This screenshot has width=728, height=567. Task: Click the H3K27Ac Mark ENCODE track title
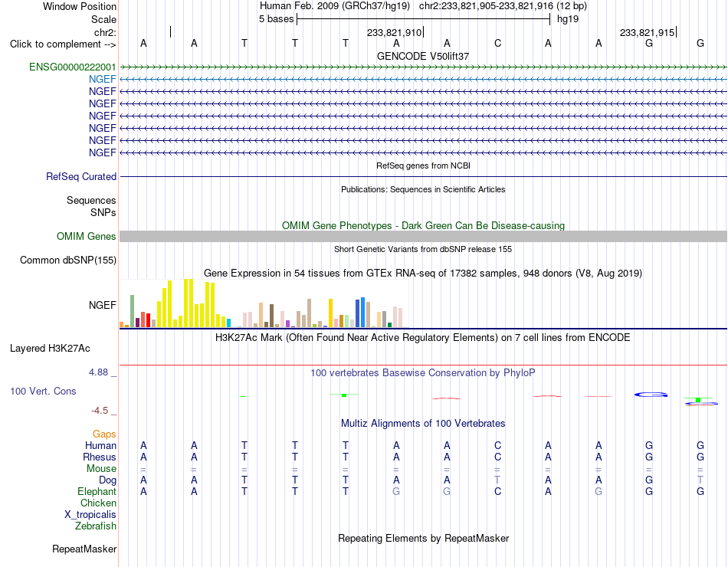[x=423, y=338]
